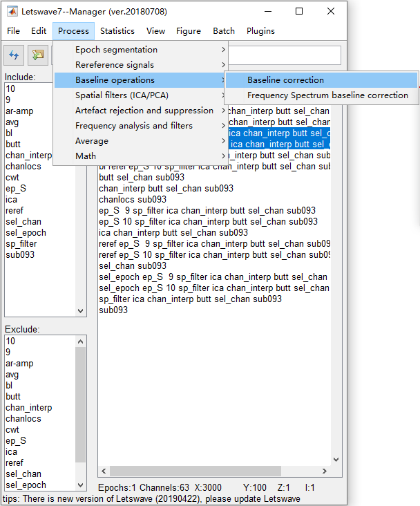Viewport: 420px width, 506px height.
Task: Expand Rereference signals submenu
Action: (x=141, y=65)
